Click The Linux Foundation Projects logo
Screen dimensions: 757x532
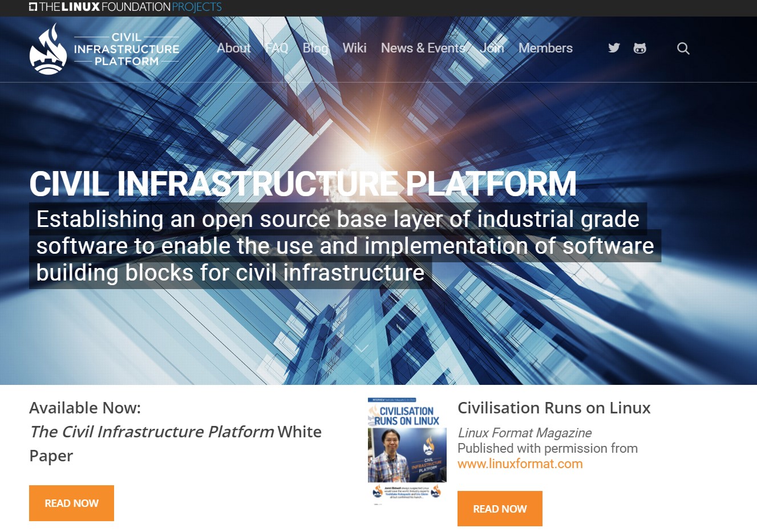[125, 7]
